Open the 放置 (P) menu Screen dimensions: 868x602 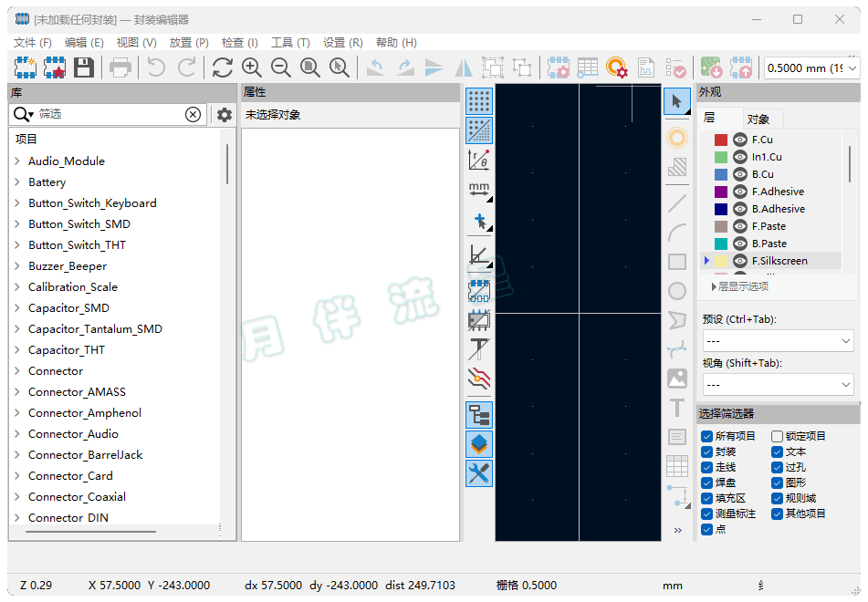189,43
